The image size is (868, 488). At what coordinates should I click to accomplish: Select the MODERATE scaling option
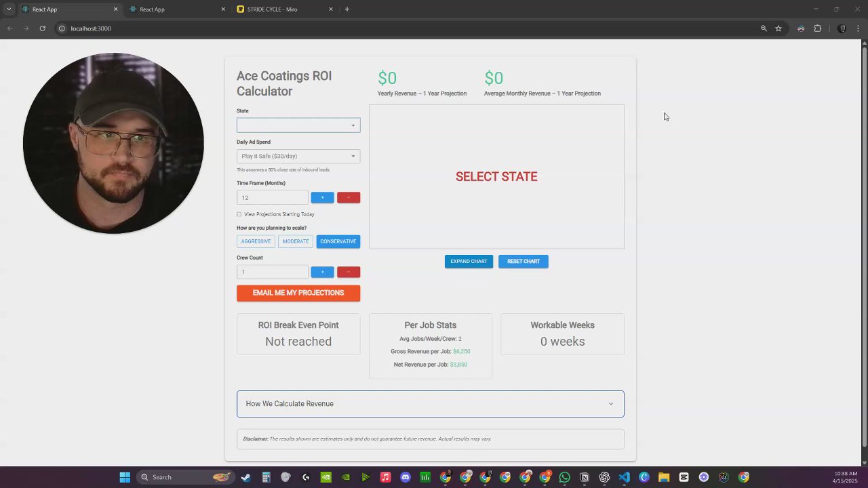296,242
